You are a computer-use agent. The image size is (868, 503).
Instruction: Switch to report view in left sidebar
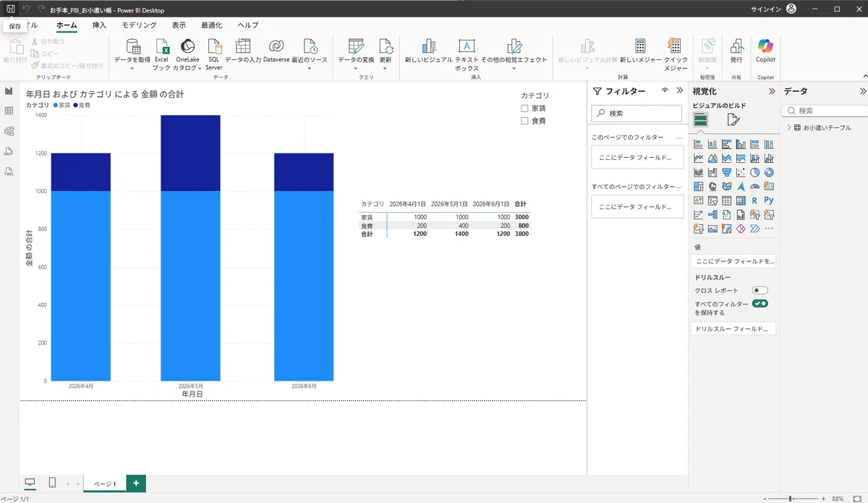coord(9,91)
